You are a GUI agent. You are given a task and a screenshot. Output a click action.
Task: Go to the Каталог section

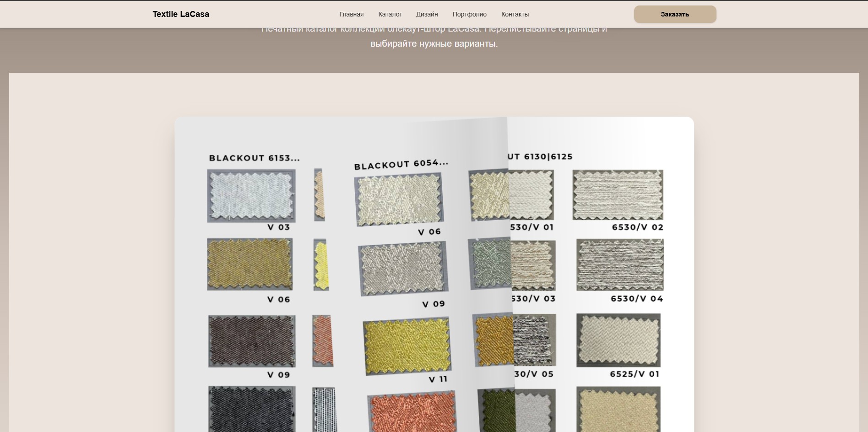coord(390,14)
